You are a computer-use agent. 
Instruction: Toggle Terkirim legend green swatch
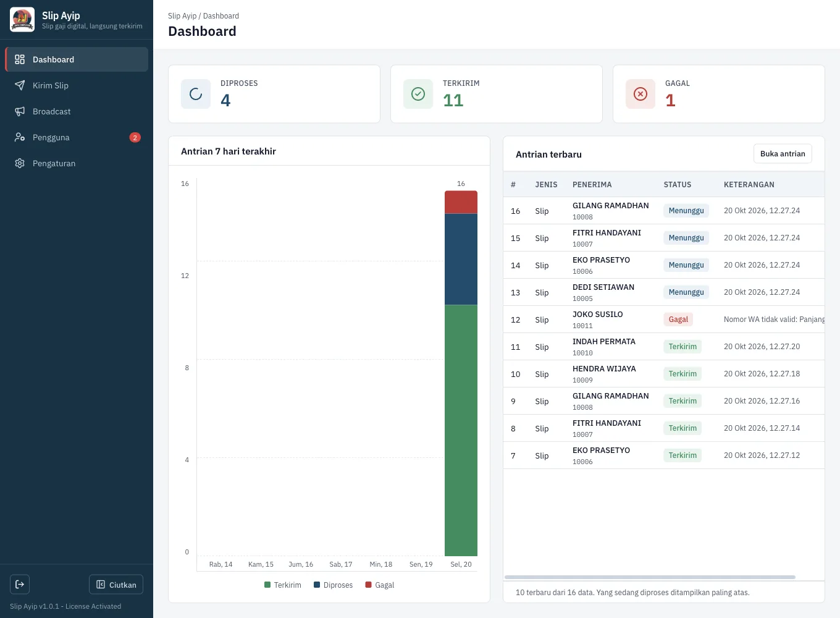click(x=267, y=585)
